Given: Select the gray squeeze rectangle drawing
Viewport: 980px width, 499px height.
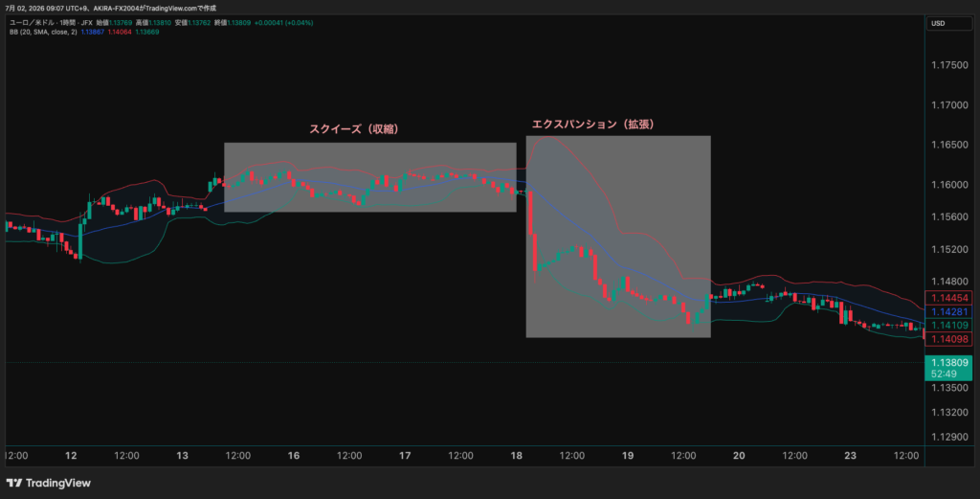Looking at the screenshot, I should tap(370, 177).
